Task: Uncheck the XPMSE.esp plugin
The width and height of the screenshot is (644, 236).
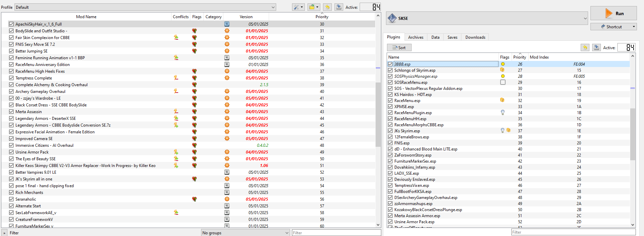Action: [x=390, y=106]
